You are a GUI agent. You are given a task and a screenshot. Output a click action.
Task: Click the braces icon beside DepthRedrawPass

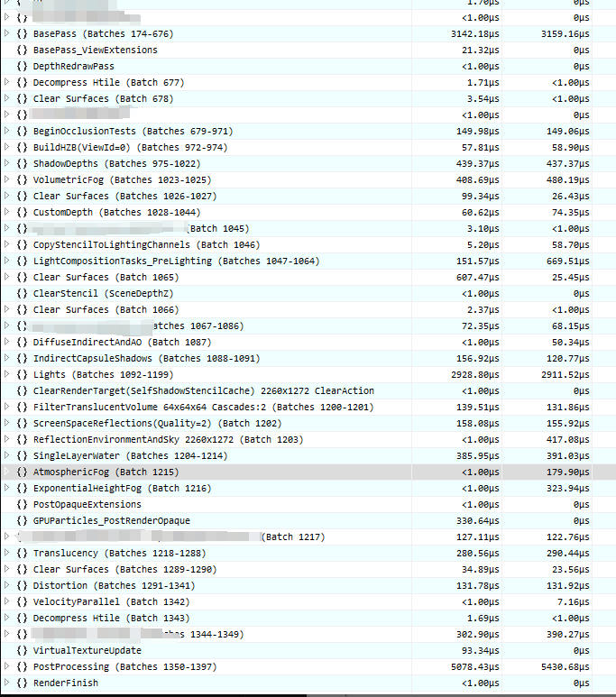pos(23,66)
